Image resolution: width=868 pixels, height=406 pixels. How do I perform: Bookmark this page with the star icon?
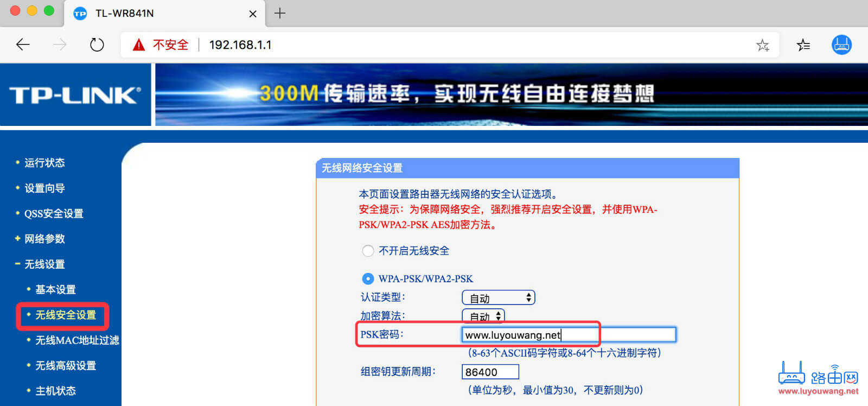(x=763, y=45)
